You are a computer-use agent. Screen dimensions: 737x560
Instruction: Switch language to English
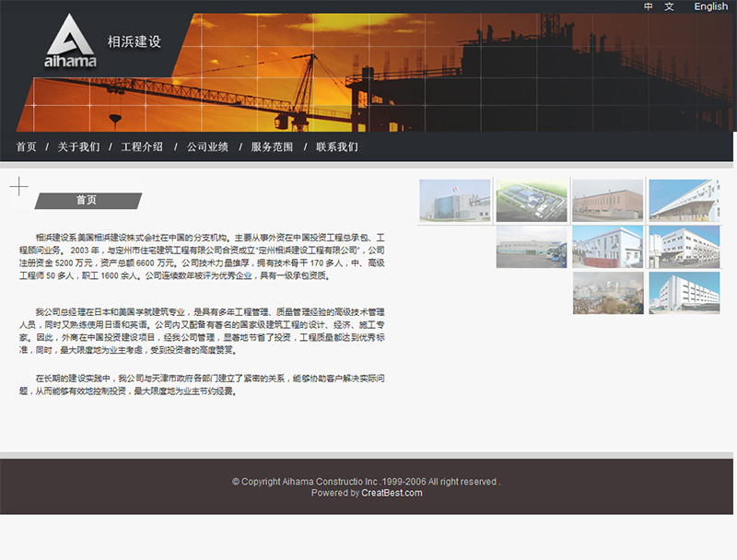(710, 6)
